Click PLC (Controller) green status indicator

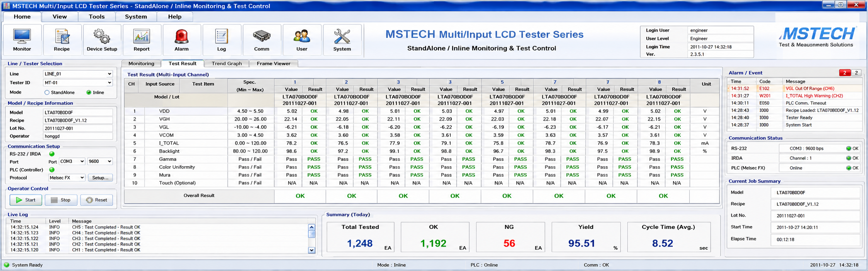[52, 170]
